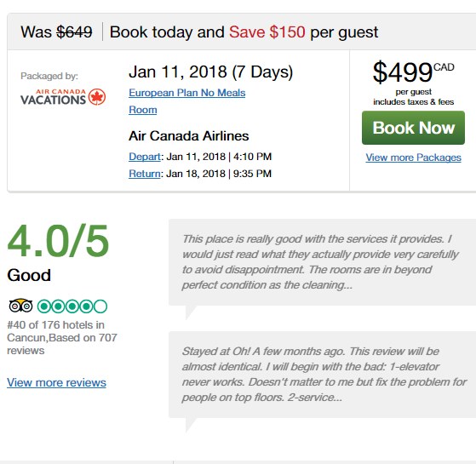Click the green Book Now button

click(x=413, y=128)
